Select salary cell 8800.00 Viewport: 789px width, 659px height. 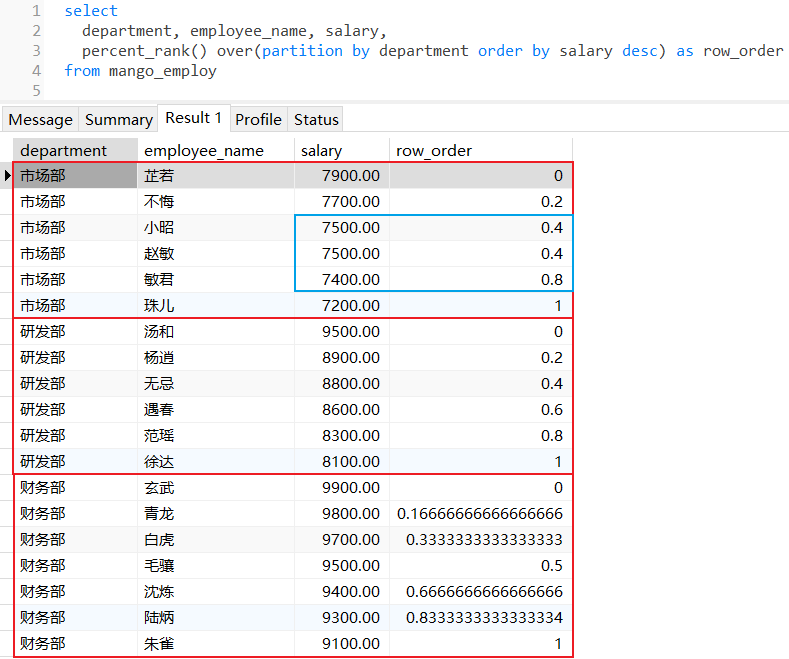[x=342, y=384]
